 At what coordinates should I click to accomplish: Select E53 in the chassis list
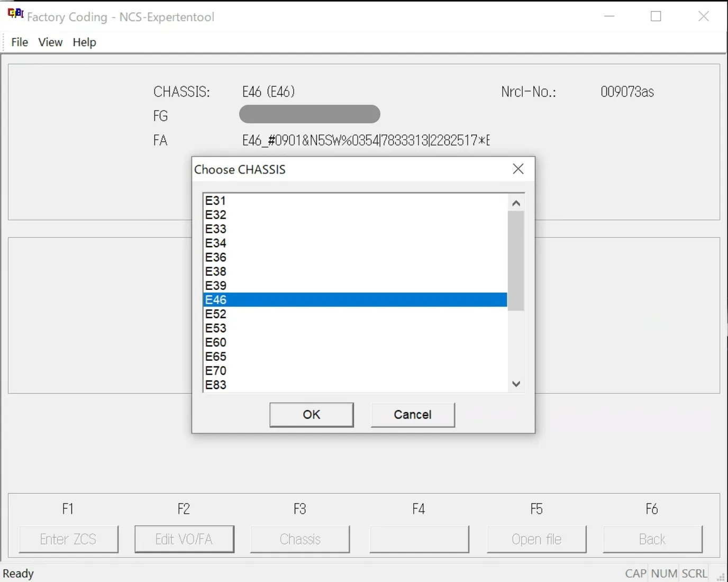click(x=355, y=328)
